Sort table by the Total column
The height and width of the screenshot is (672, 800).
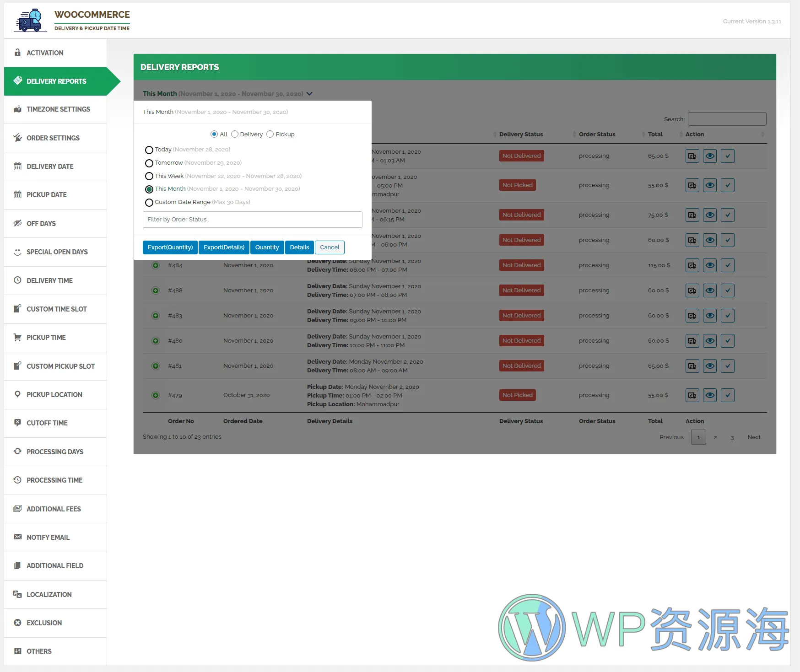click(655, 134)
